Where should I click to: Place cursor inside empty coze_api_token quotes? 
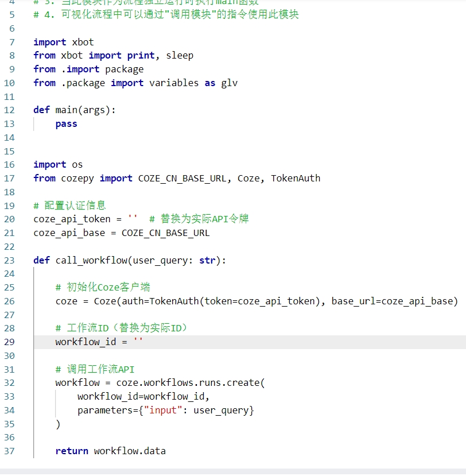133,219
